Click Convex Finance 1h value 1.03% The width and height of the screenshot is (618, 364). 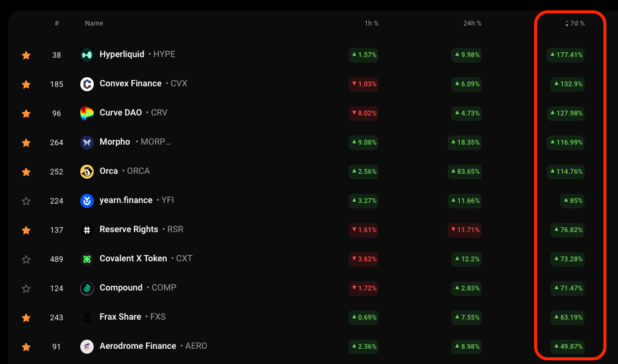tap(363, 84)
